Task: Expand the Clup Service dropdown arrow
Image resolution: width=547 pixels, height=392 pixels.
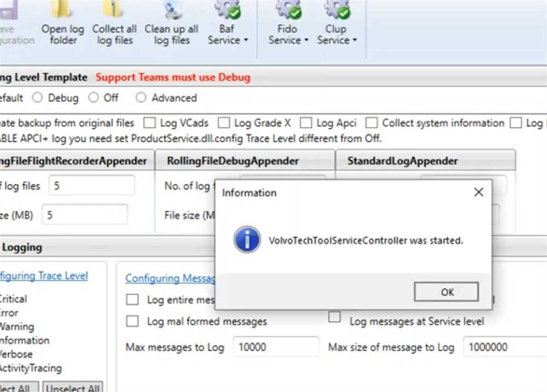Action: [x=355, y=40]
